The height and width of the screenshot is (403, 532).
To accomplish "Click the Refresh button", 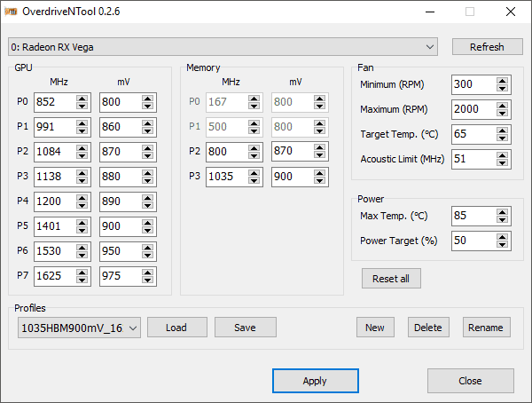I will [x=487, y=47].
